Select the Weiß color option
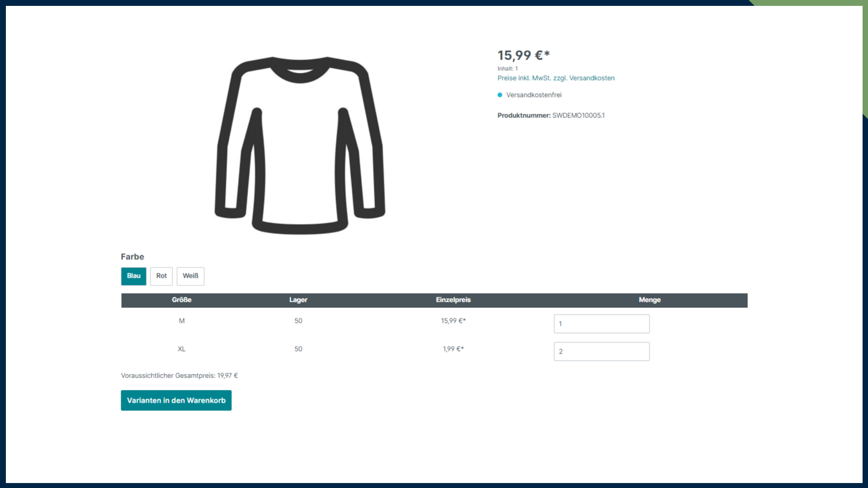Screen dimensions: 868x488 (x=190, y=276)
